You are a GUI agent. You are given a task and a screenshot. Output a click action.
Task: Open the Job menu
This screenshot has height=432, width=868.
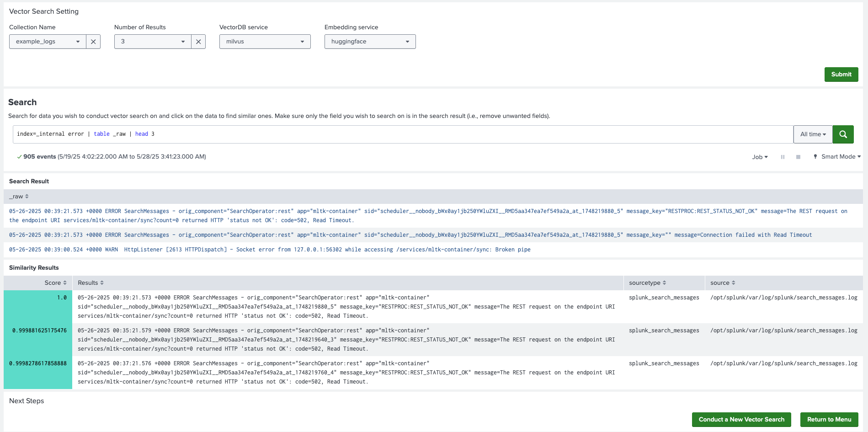760,157
